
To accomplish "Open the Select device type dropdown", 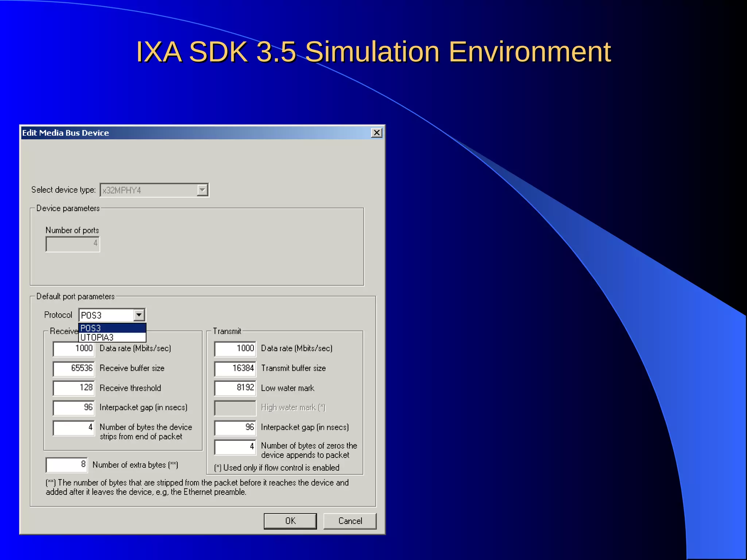I will 202,190.
